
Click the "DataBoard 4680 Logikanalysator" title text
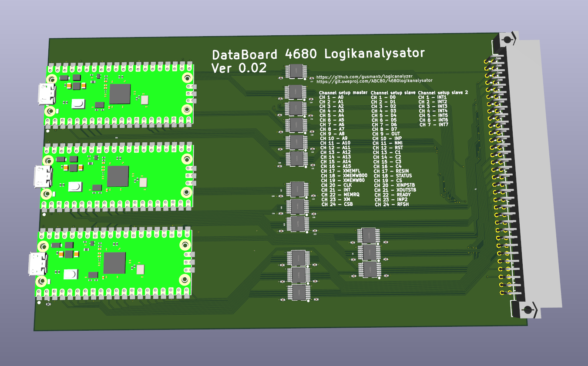pos(318,54)
